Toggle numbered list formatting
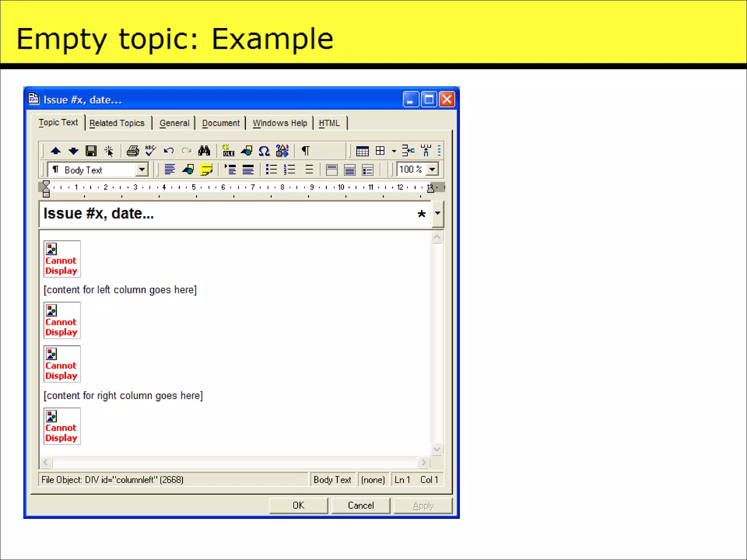 290,170
